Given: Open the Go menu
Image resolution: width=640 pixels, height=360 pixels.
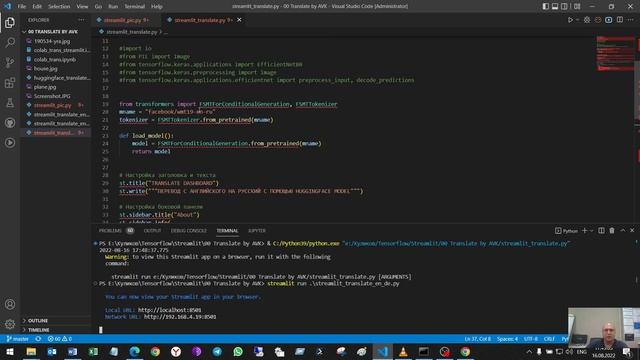Looking at the screenshot, I should [x=98, y=6].
